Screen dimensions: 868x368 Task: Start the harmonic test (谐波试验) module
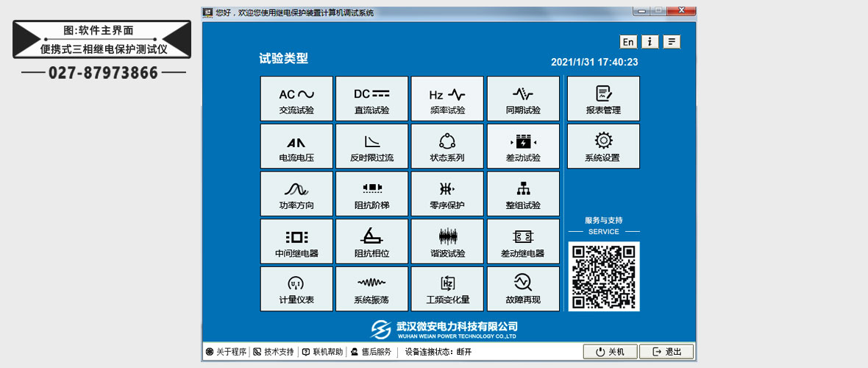(447, 241)
